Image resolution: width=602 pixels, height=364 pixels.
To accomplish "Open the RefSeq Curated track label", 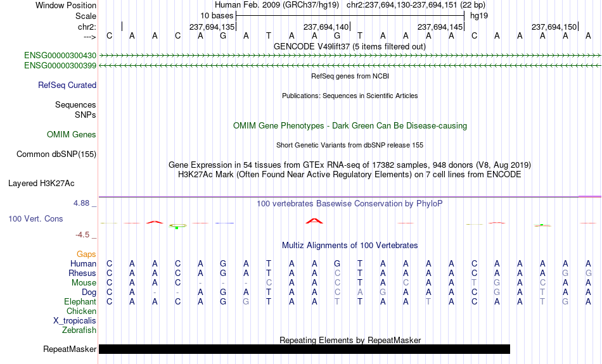I will coord(67,85).
